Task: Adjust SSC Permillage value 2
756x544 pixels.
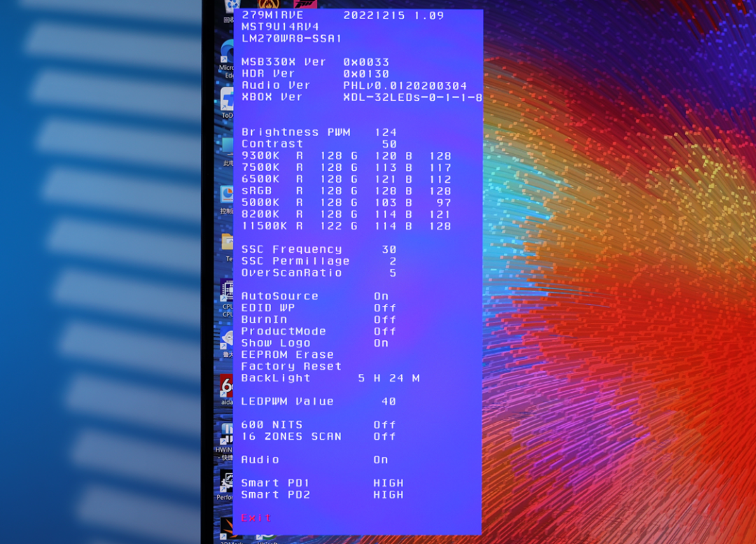Action: [393, 261]
